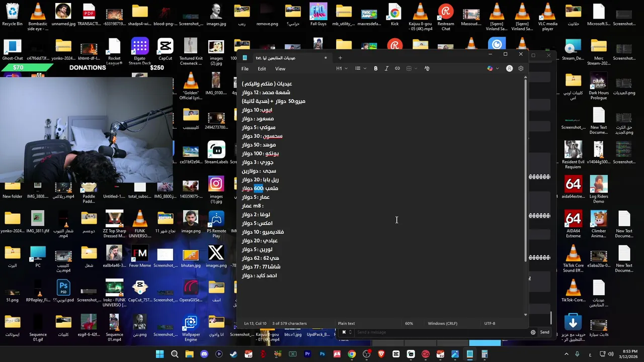Click UTF-8 encoding indicator
This screenshot has height=362, width=644.
(x=490, y=323)
